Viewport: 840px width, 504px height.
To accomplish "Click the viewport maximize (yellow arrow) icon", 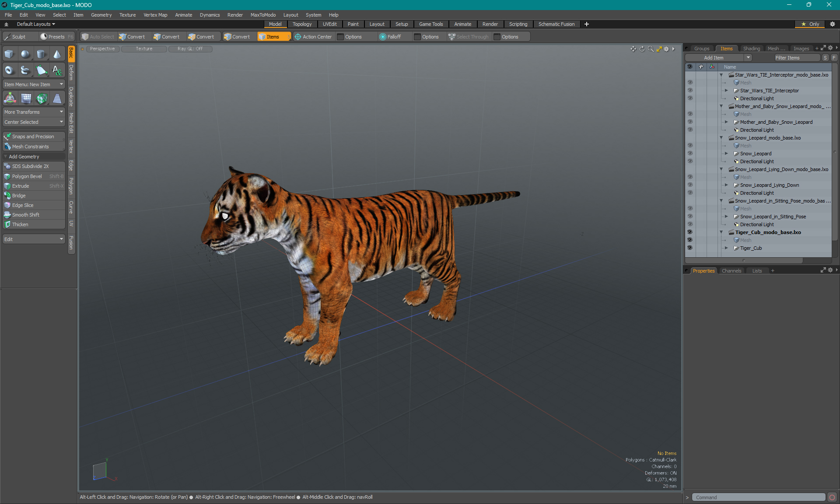I will 659,49.
